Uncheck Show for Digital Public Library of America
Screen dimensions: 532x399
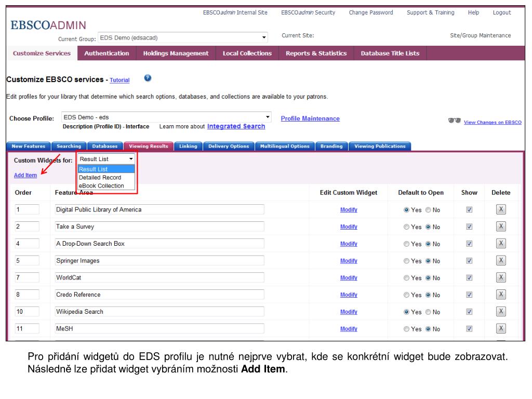(469, 210)
